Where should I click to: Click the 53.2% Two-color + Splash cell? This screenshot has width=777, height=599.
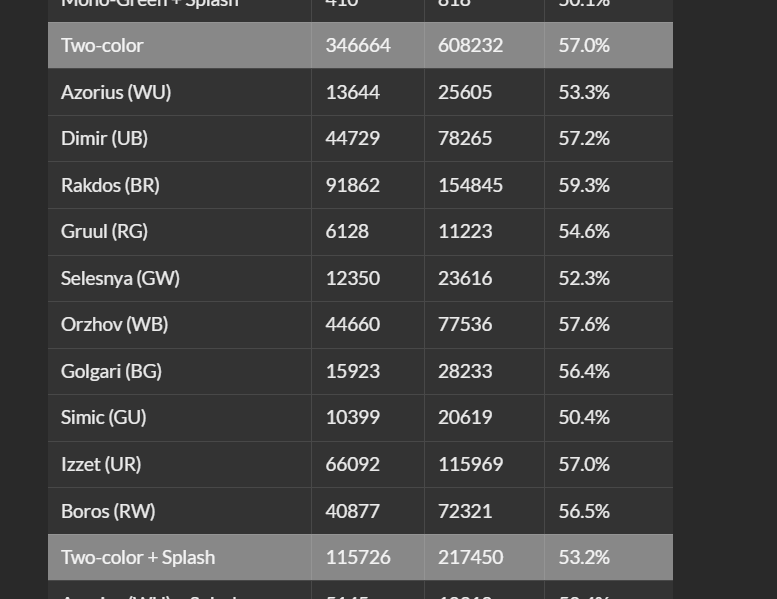584,557
